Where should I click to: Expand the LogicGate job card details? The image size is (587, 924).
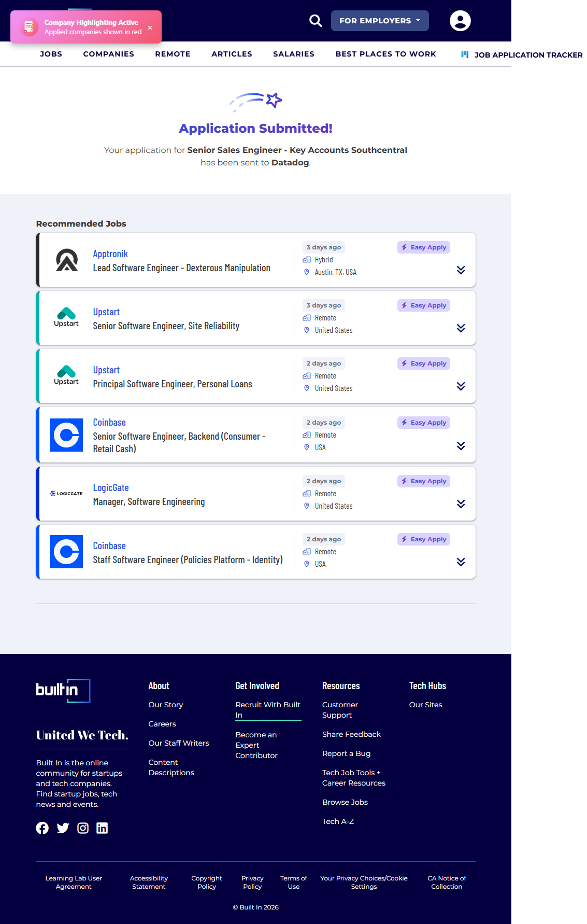coord(461,504)
